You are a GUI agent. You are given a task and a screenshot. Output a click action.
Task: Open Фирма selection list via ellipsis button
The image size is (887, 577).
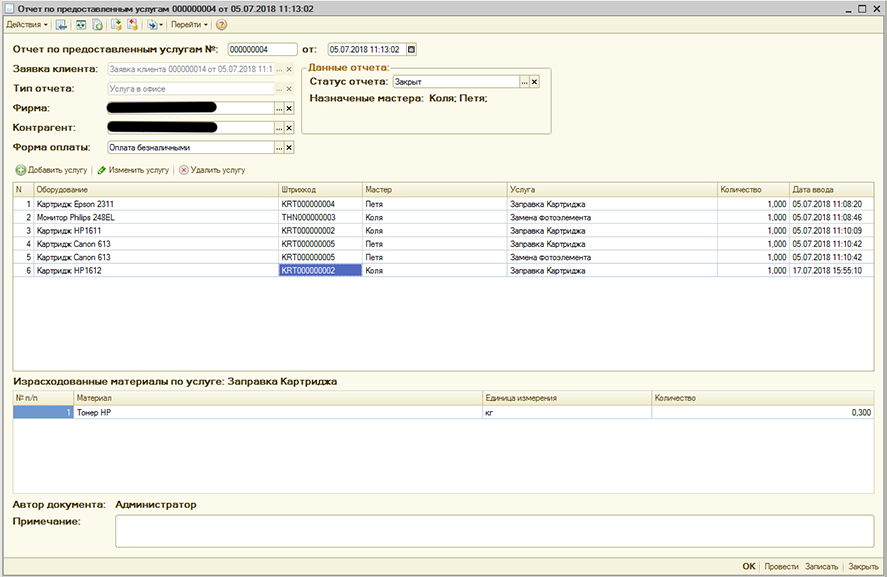279,108
